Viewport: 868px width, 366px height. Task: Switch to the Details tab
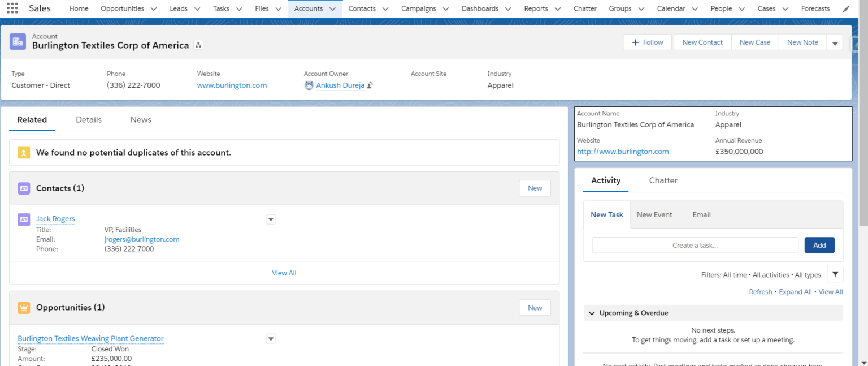coord(89,120)
